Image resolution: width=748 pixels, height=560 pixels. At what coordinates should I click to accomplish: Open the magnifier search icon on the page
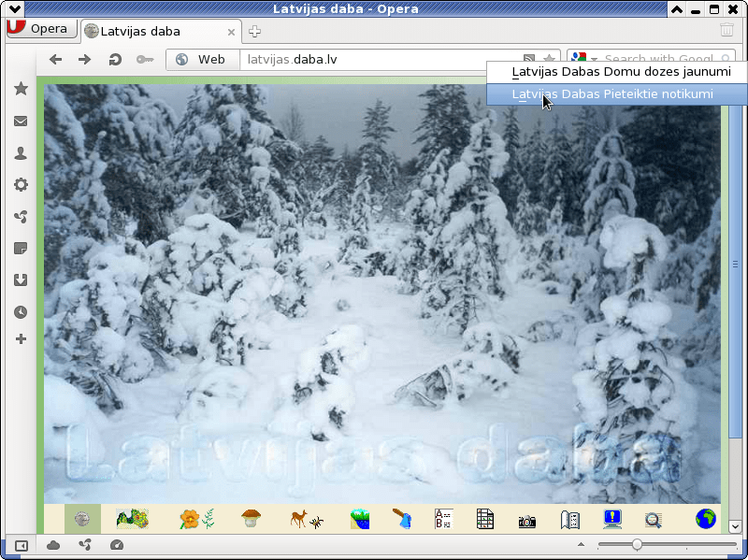tap(653, 520)
